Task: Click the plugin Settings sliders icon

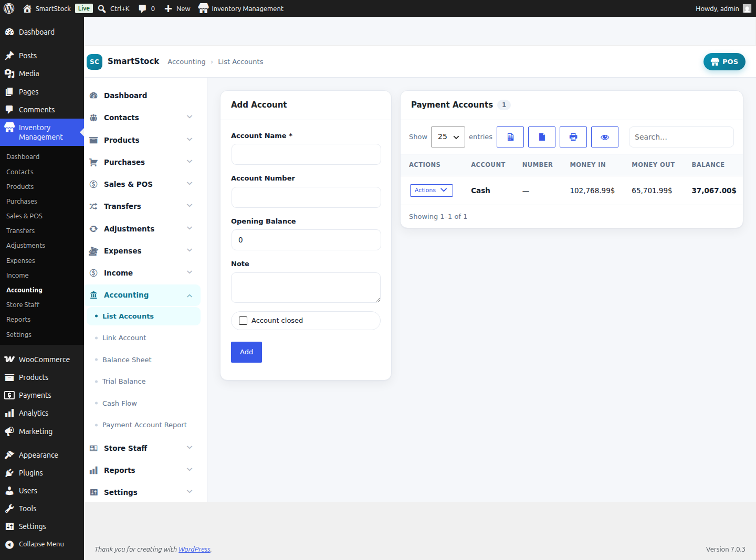Action: click(x=93, y=492)
